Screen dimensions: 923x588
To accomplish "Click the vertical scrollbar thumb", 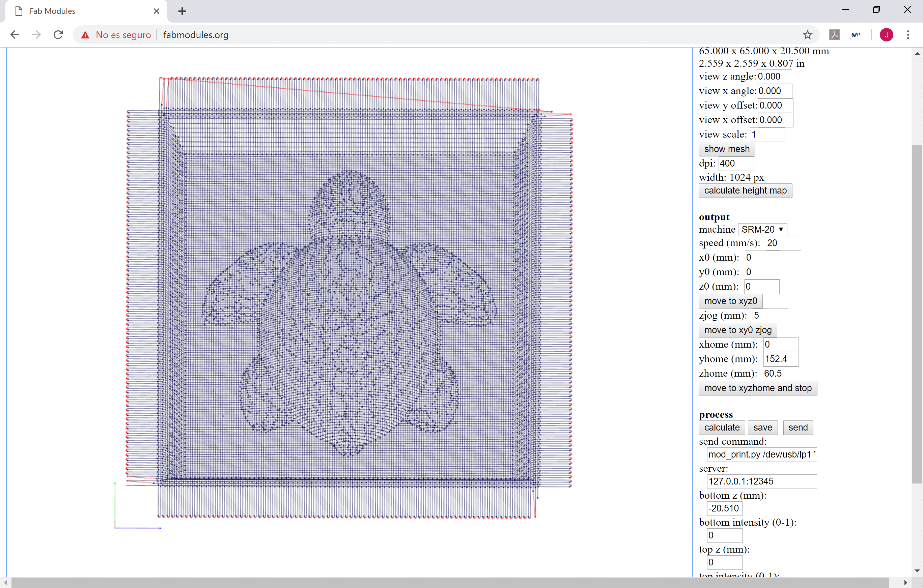I will click(917, 314).
